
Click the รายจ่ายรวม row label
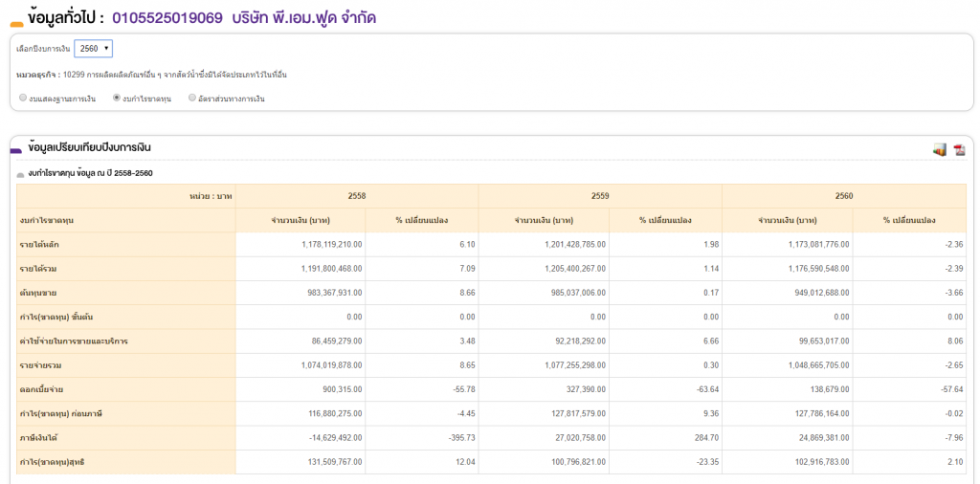click(x=38, y=365)
